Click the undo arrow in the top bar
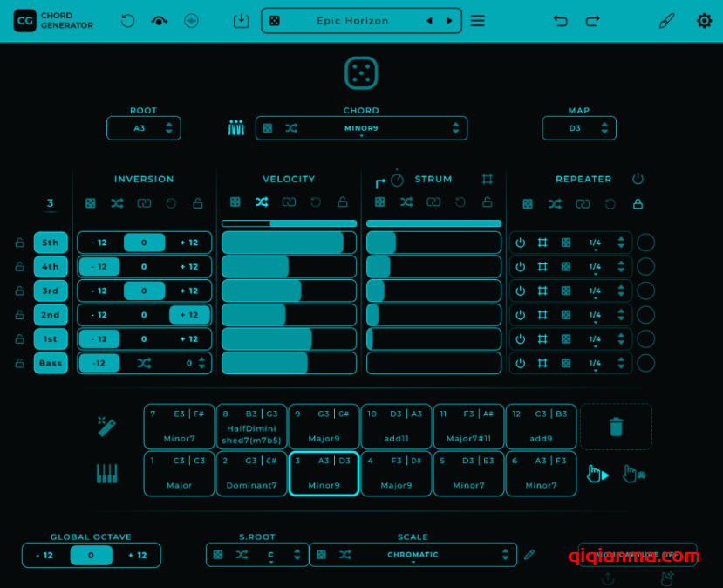Image resolution: width=723 pixels, height=588 pixels. (561, 20)
